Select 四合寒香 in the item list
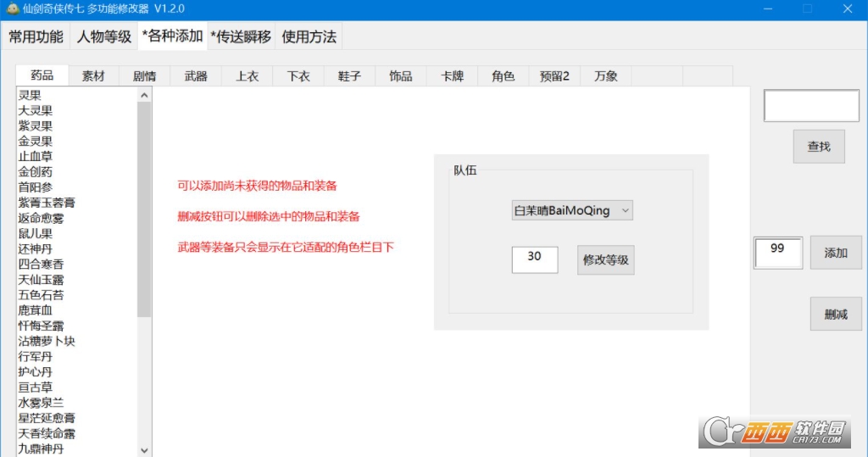 (x=41, y=265)
